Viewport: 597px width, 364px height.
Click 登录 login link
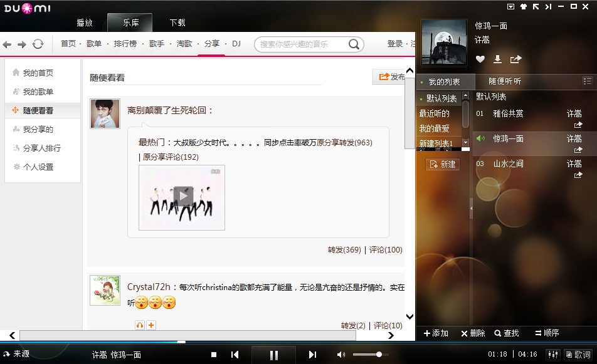[395, 44]
